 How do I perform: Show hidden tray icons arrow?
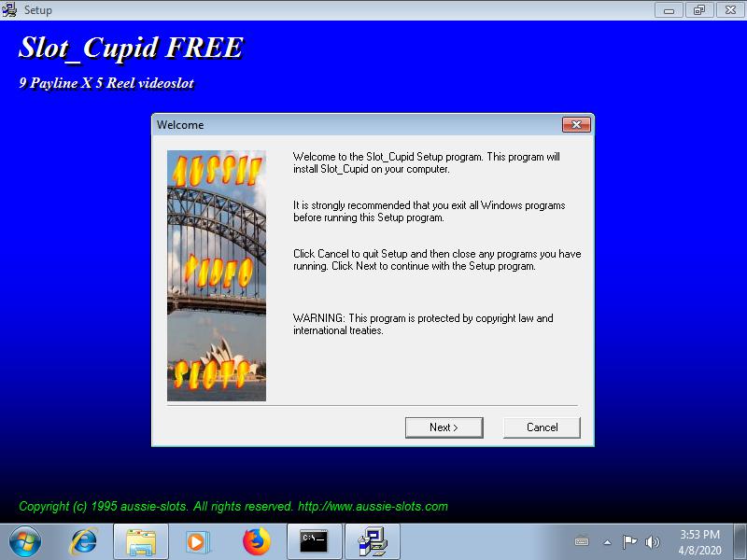[607, 541]
